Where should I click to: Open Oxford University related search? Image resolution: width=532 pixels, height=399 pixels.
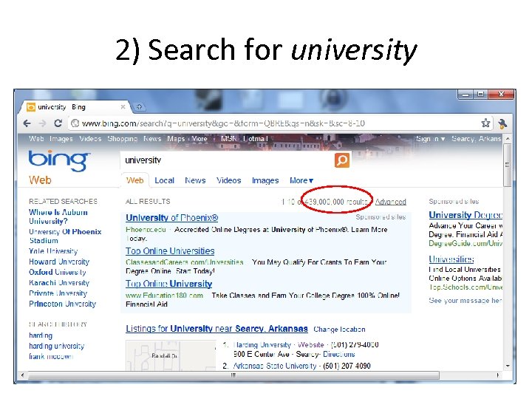58,273
